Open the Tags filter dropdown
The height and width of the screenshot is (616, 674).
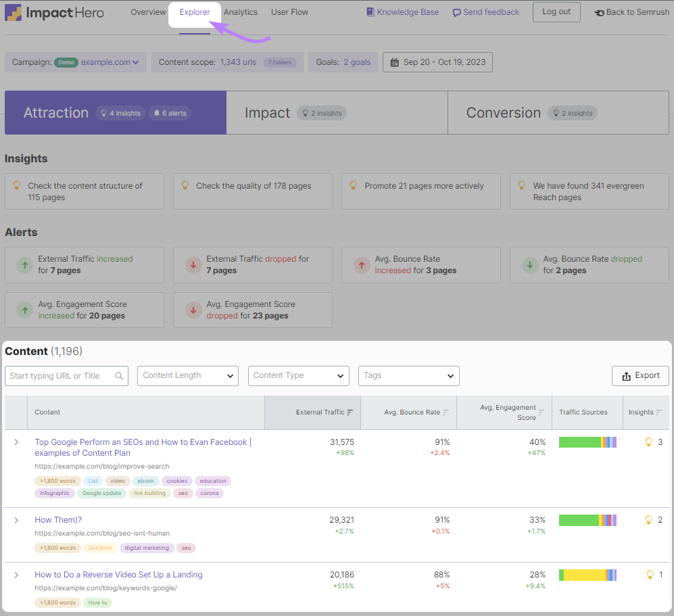[408, 375]
